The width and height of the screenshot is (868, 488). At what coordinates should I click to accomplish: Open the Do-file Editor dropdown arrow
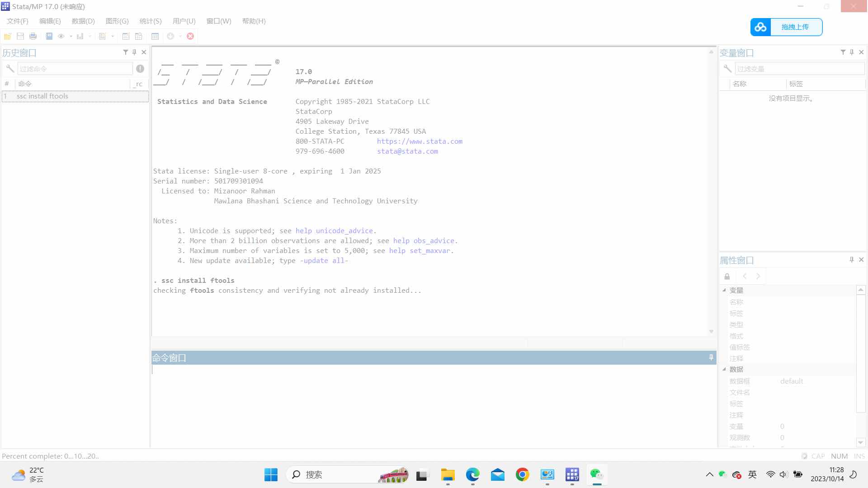click(113, 36)
